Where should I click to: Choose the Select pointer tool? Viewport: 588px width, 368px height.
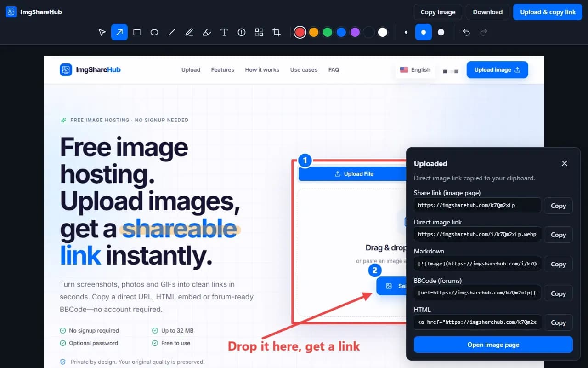[102, 32]
